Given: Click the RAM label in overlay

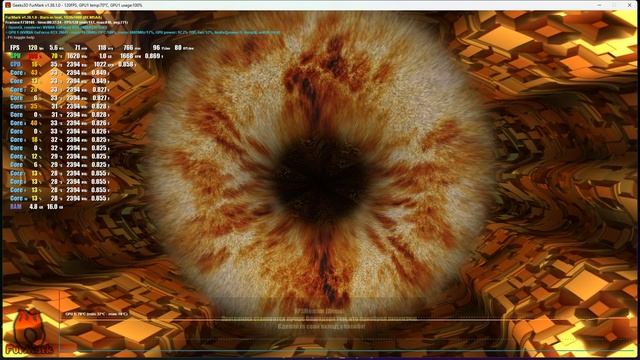Looking at the screenshot, I should tap(16, 207).
